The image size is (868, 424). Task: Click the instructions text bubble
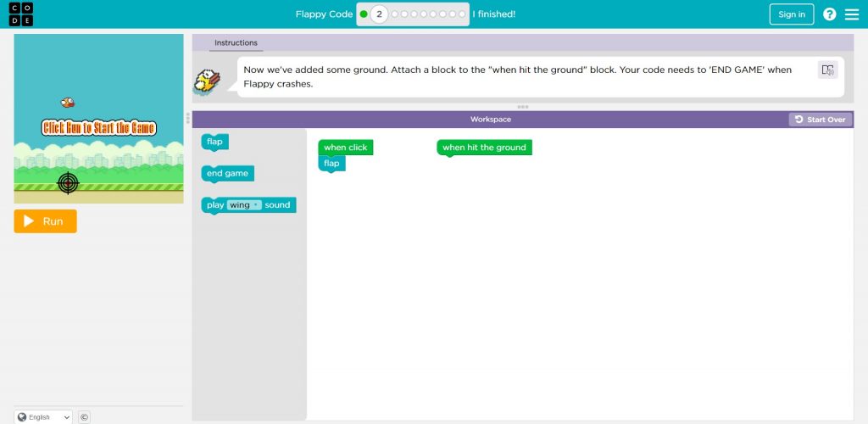pos(541,77)
